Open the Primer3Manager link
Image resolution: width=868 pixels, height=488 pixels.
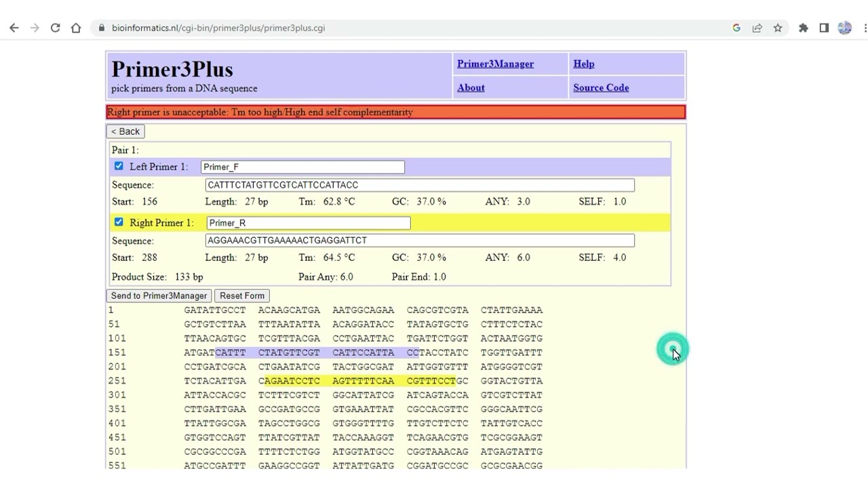click(495, 64)
